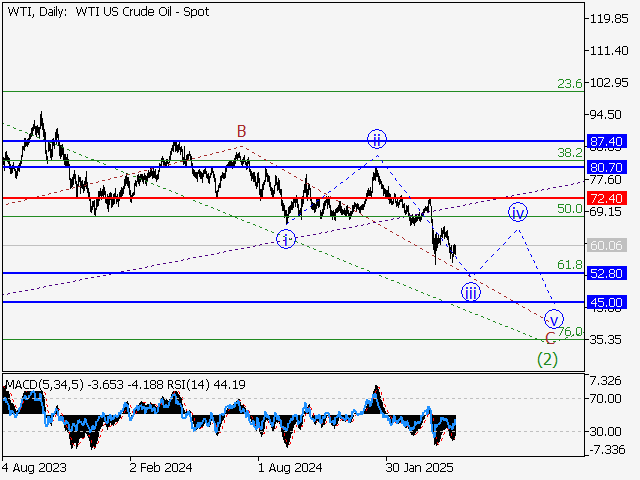Click the 1 Aug 2024 date marker

(x=289, y=466)
